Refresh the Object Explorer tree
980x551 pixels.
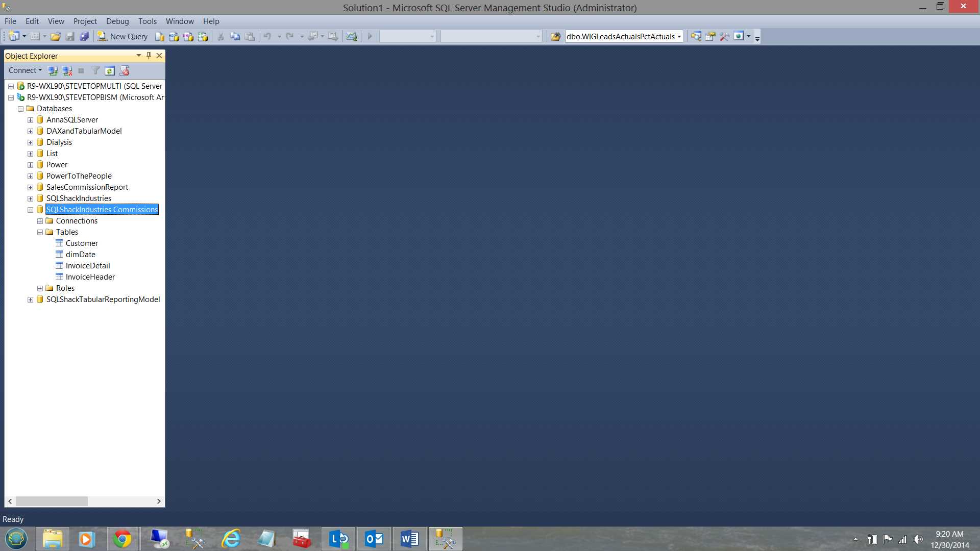110,70
